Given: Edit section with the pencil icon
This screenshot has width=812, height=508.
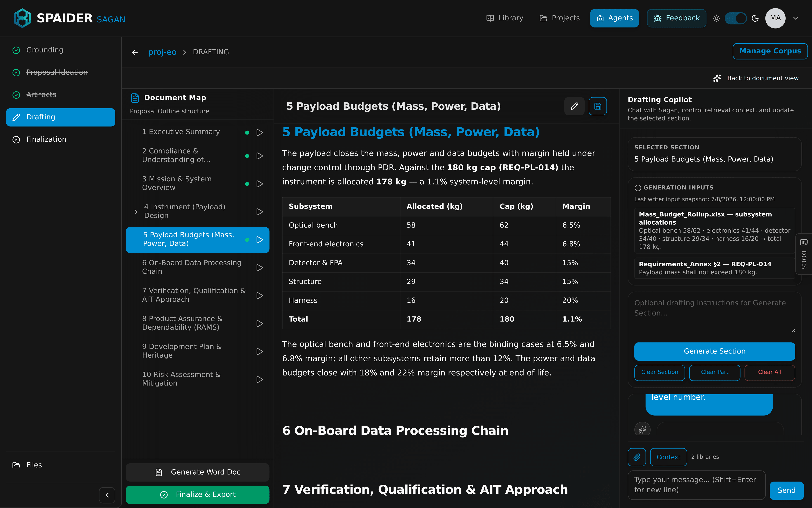Looking at the screenshot, I should pyautogui.click(x=574, y=106).
